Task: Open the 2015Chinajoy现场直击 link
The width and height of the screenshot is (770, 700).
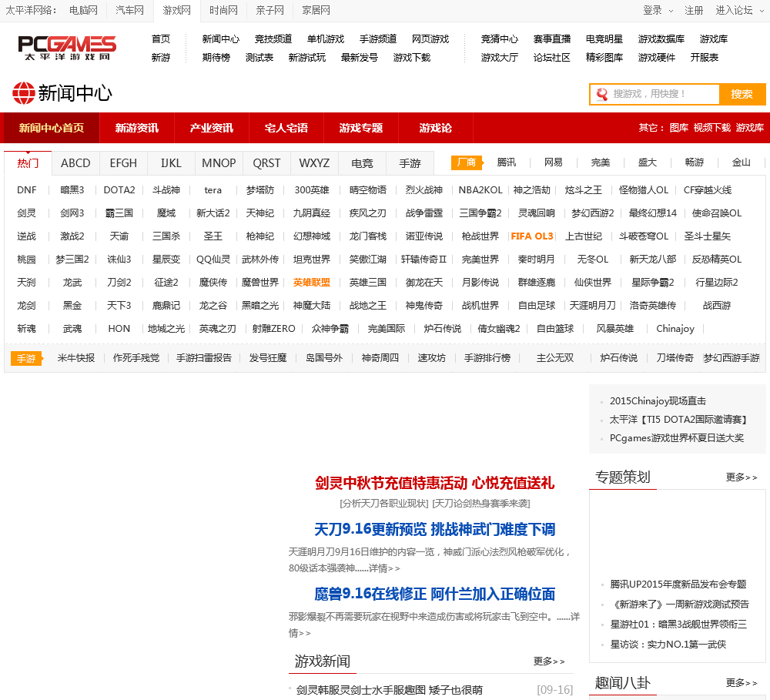Action: (x=658, y=401)
